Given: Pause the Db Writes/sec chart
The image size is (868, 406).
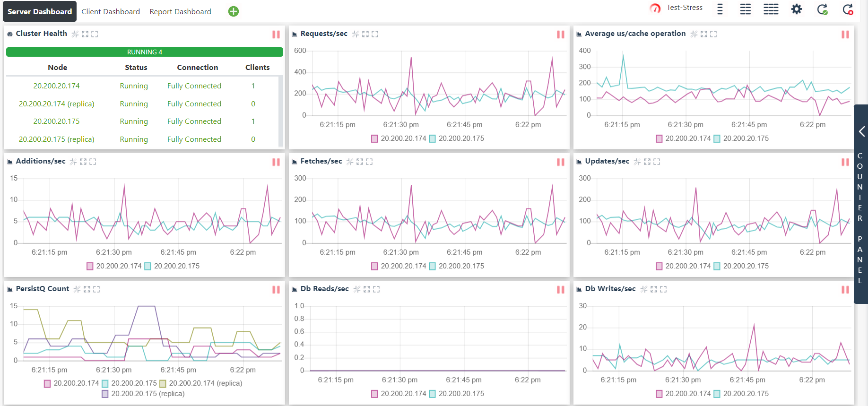Looking at the screenshot, I should point(845,290).
